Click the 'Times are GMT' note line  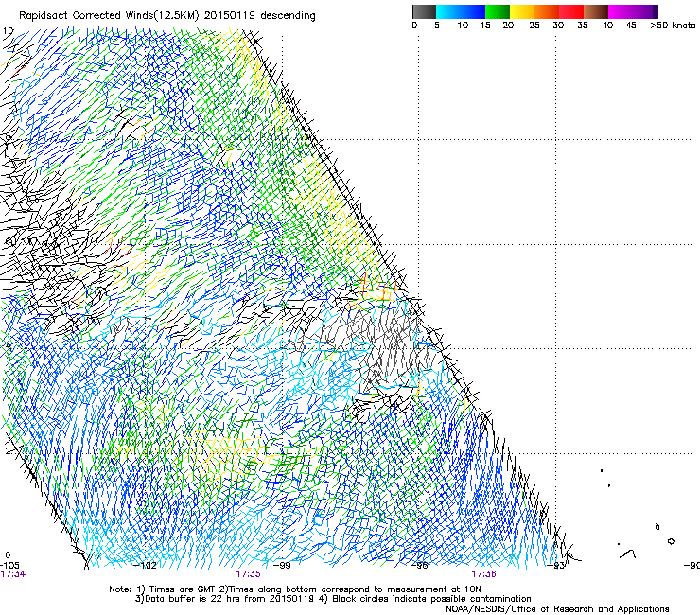(x=295, y=589)
